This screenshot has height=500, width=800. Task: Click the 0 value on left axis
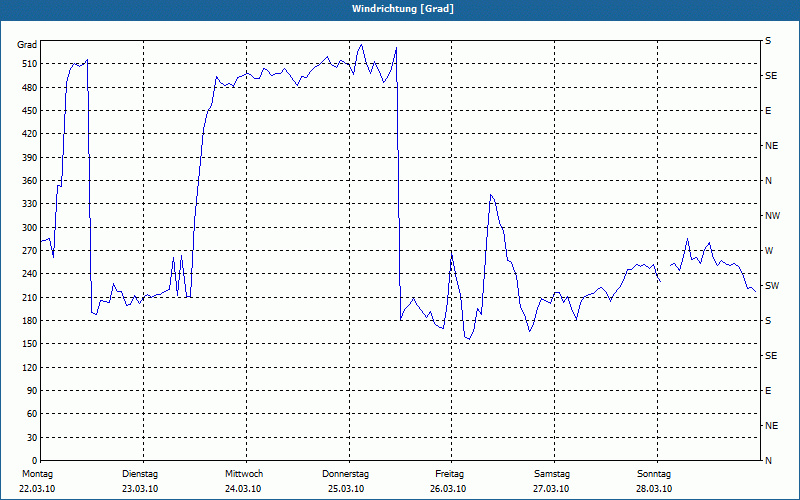pyautogui.click(x=34, y=461)
